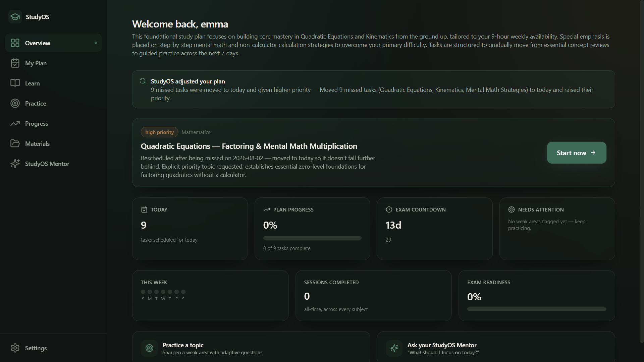Screen dimensions: 644x362
Task: Click the Settings gear icon
Action: (15, 348)
